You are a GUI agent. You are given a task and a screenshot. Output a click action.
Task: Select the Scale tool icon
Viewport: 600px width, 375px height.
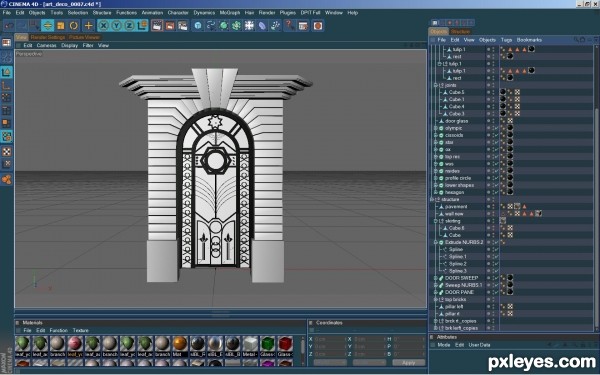(x=60, y=26)
